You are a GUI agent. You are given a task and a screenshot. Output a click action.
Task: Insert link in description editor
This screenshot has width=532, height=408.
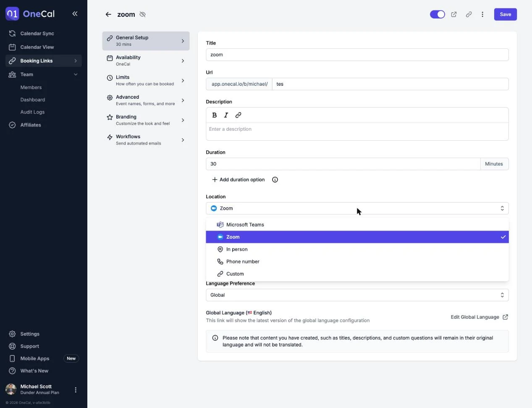[x=238, y=115]
